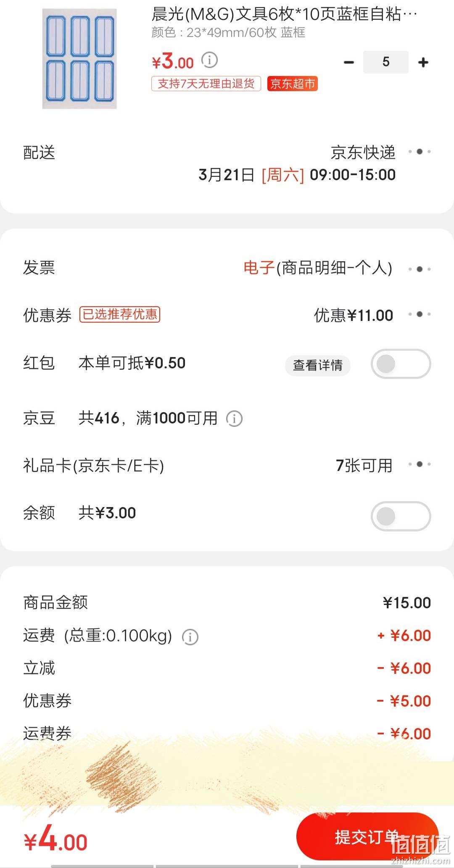Decrease item quantity with minus icon
Image resolution: width=454 pixels, height=868 pixels.
point(348,63)
